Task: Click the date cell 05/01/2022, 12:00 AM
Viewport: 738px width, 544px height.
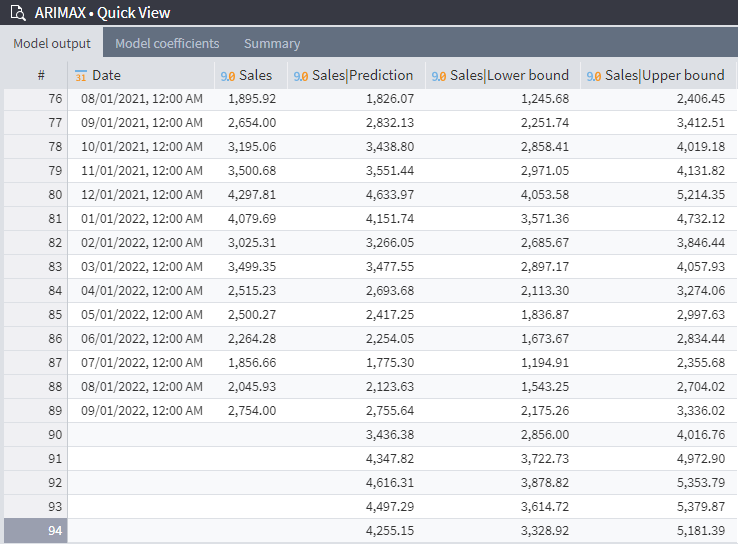Action: 142,315
